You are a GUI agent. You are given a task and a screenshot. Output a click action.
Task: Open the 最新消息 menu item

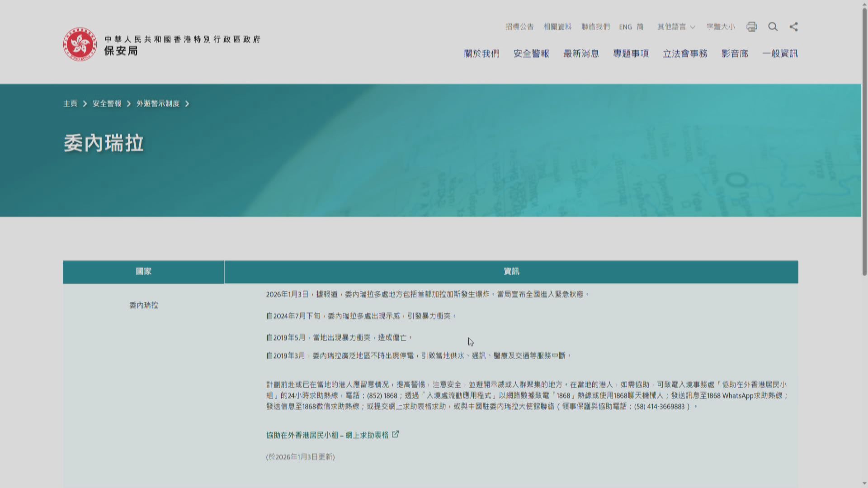(581, 54)
